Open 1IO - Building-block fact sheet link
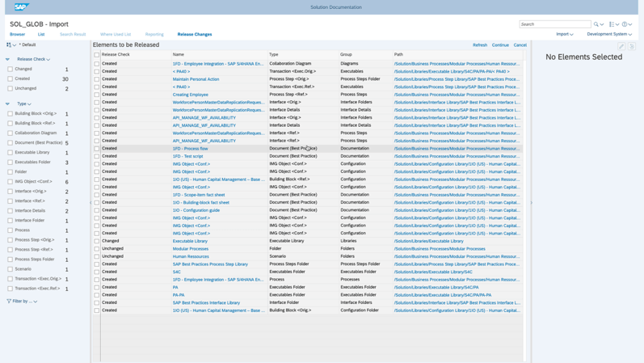The width and height of the screenshot is (644, 363). [x=201, y=203]
